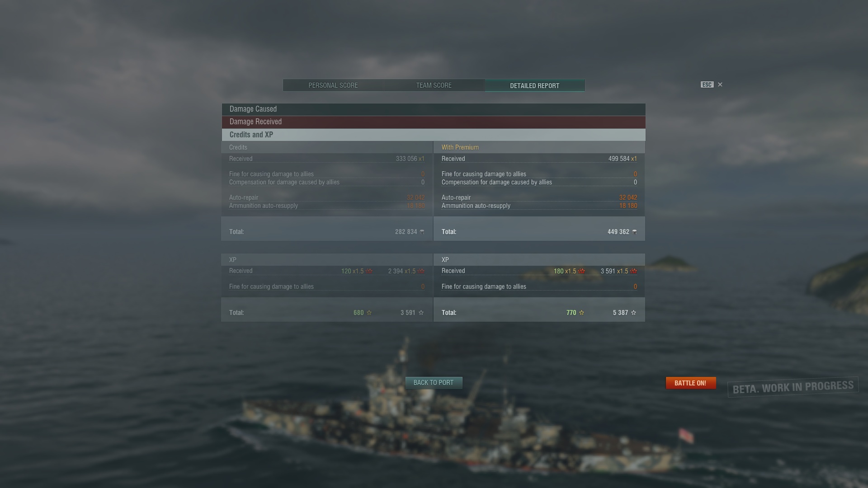Screen dimensions: 868x488
Task: Click the red bonus star beside 2 394 x1.5
Action: 421,271
